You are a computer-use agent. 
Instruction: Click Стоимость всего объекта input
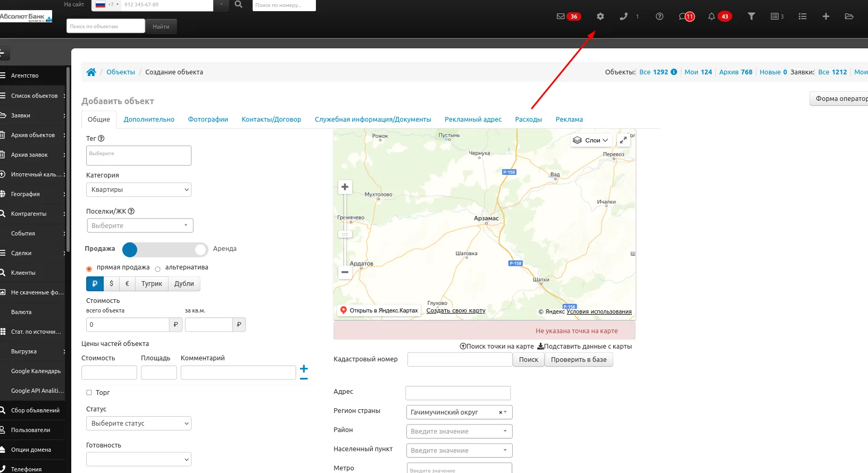pyautogui.click(x=128, y=325)
